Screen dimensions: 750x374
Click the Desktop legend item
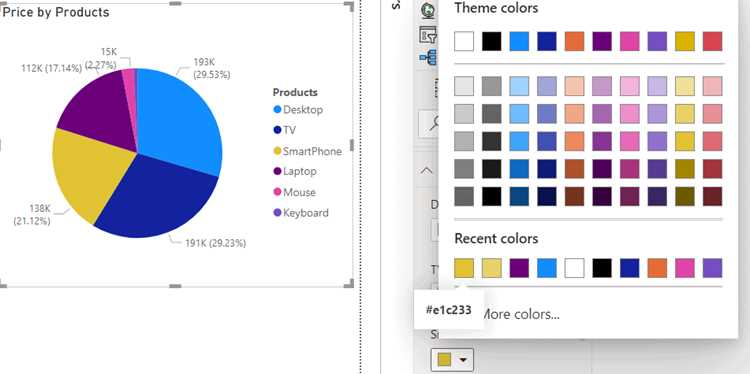coord(298,110)
